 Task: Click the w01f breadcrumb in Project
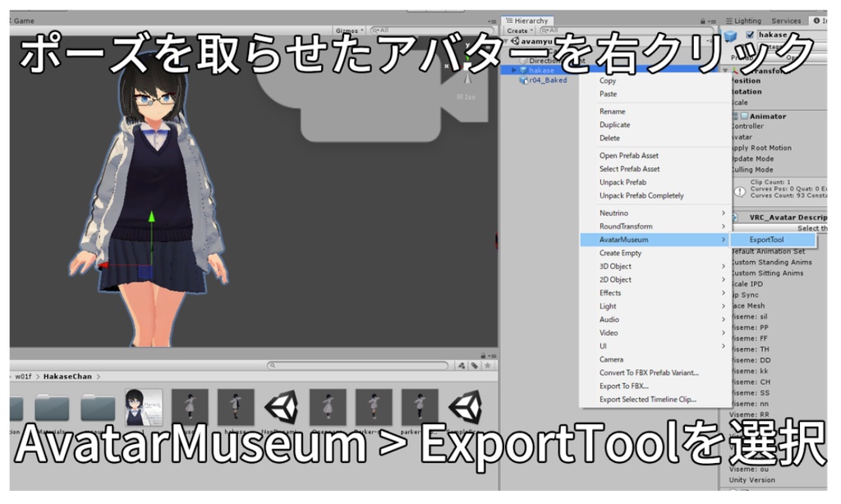(23, 377)
